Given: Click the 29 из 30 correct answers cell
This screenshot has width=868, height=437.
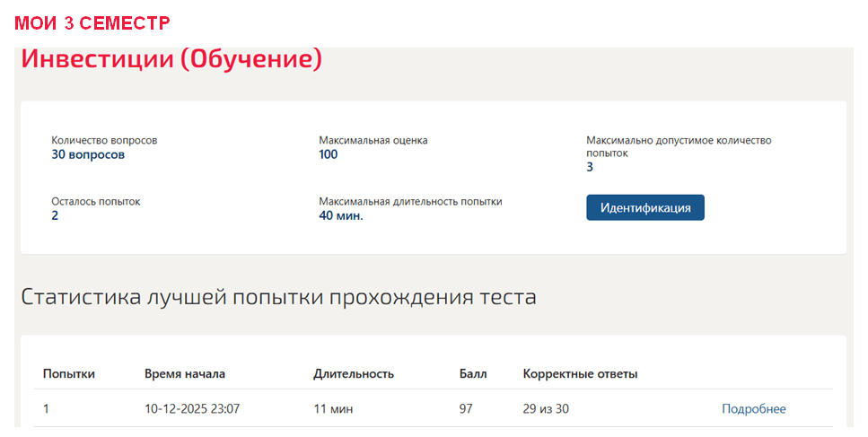Looking at the screenshot, I should [x=546, y=409].
